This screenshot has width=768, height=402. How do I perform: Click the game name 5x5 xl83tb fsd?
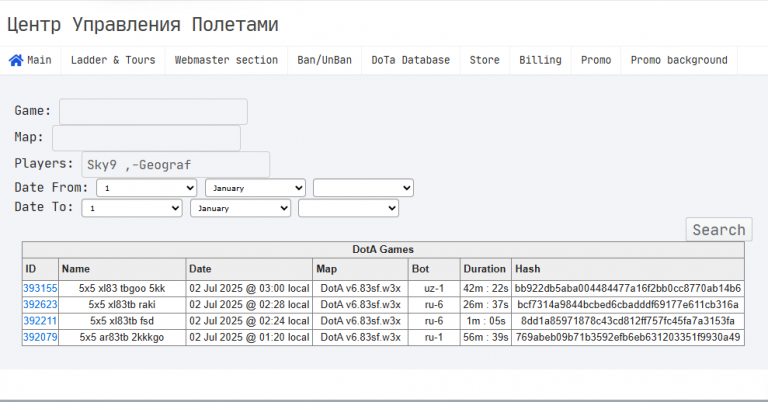(122, 321)
